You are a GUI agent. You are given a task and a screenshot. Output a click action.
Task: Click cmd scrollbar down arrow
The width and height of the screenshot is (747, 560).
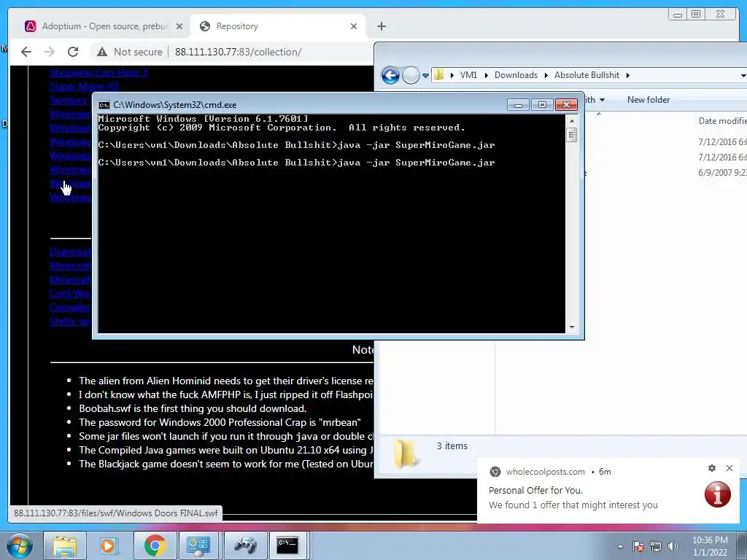tap(572, 327)
